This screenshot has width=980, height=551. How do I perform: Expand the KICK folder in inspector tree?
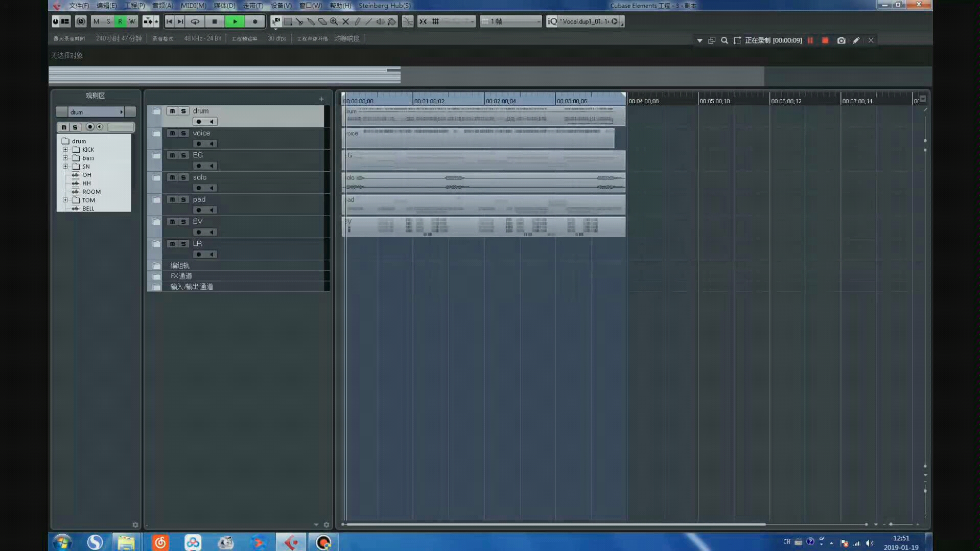coord(65,150)
